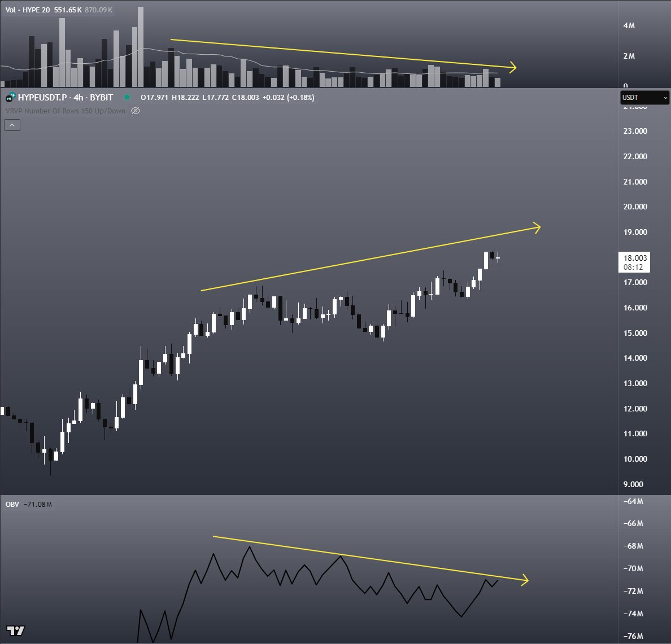Open the USDT currency dropdown
The height and width of the screenshot is (644, 671).
click(x=644, y=98)
